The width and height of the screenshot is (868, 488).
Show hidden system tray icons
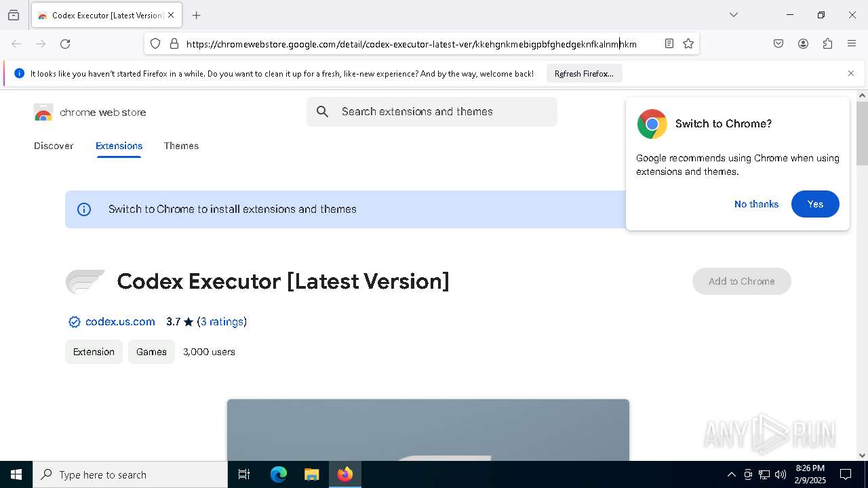(x=731, y=474)
